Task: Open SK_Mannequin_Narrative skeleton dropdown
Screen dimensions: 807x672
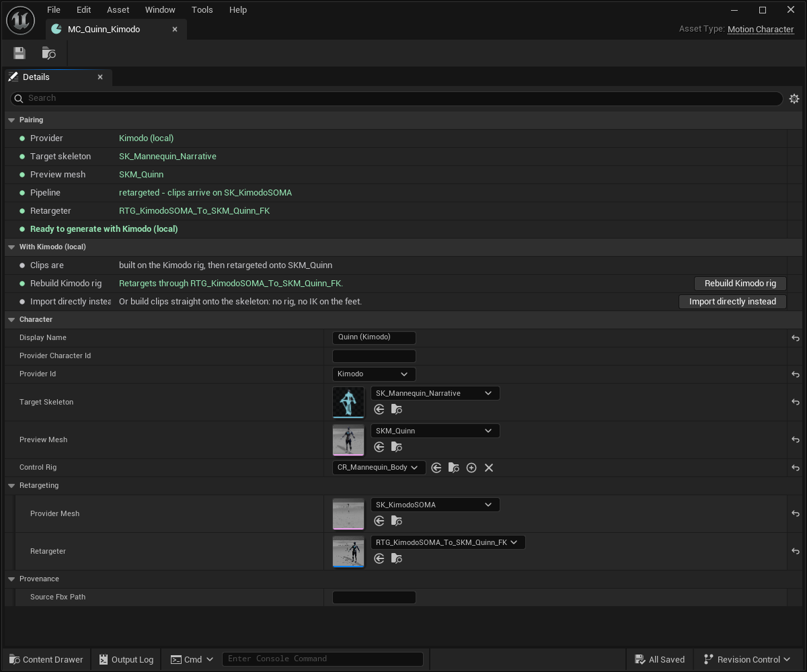Action: tap(435, 393)
